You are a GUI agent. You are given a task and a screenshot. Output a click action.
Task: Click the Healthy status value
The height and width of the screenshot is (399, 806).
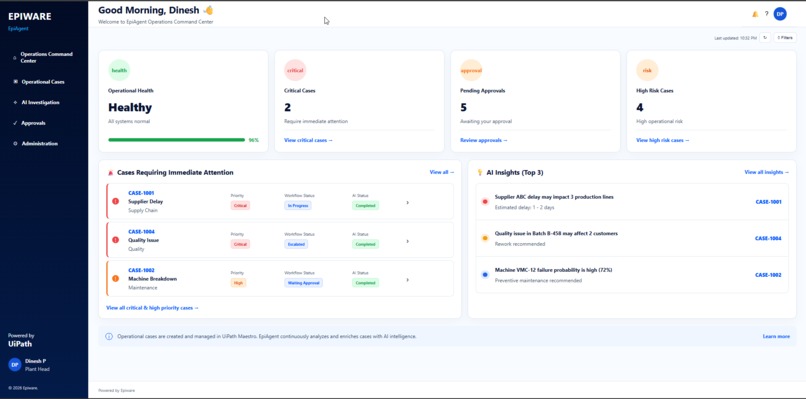pyautogui.click(x=130, y=107)
